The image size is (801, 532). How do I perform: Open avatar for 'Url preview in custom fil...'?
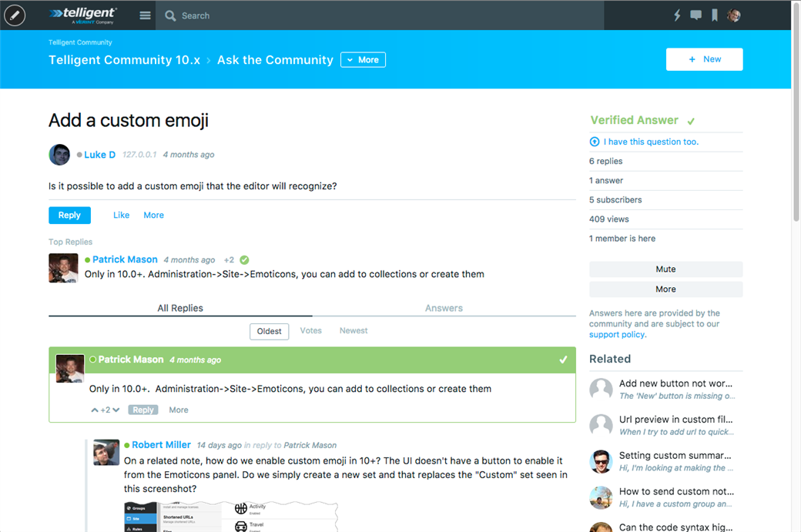(x=601, y=425)
